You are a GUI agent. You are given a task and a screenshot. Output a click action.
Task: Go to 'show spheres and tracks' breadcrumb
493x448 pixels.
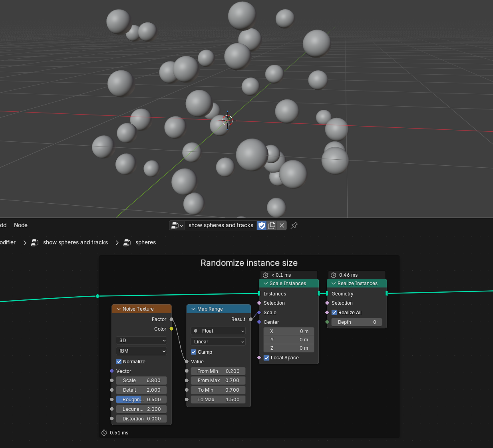[76, 242]
